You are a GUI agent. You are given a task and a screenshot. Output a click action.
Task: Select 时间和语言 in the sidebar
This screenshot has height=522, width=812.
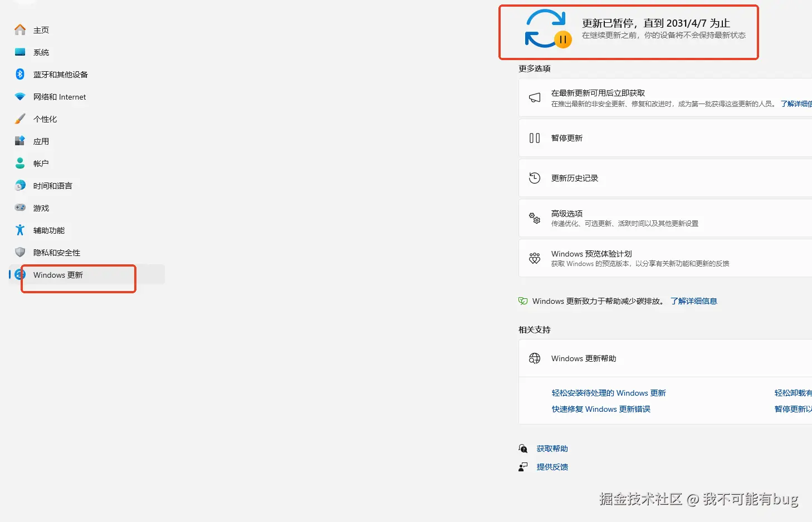(53, 186)
